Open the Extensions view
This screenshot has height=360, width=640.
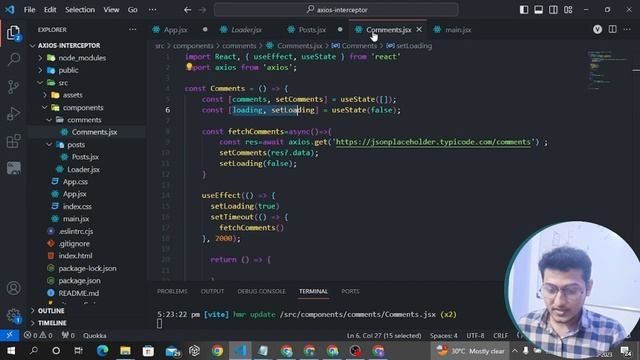(x=13, y=141)
